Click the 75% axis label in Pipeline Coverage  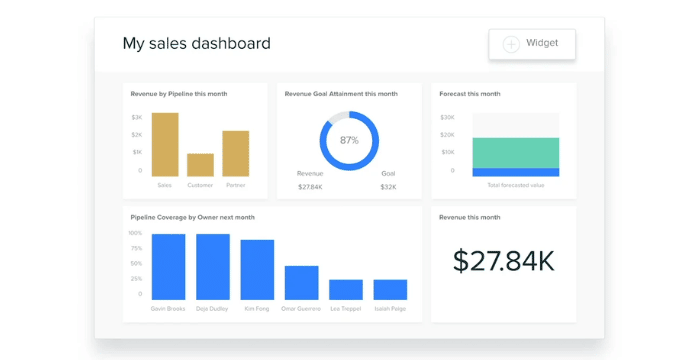coord(136,248)
